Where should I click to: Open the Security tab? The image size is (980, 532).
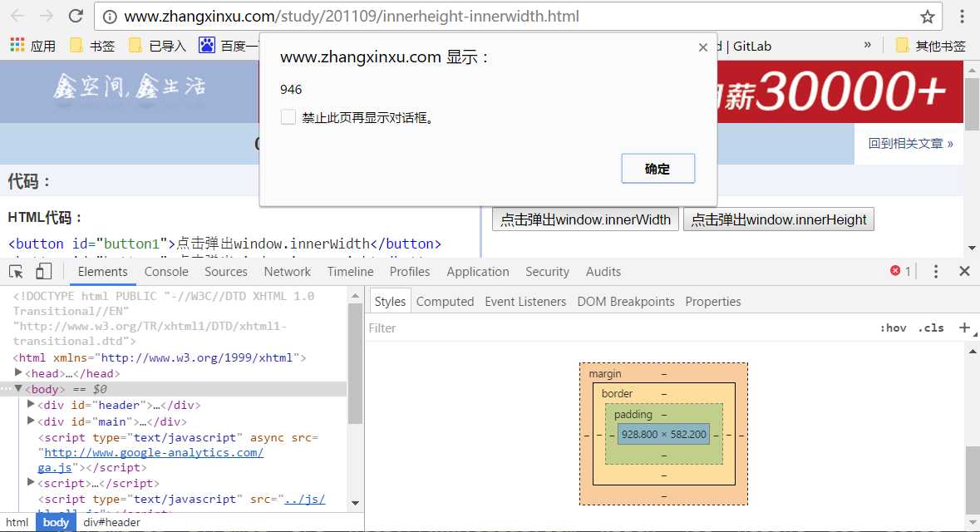pyautogui.click(x=547, y=272)
